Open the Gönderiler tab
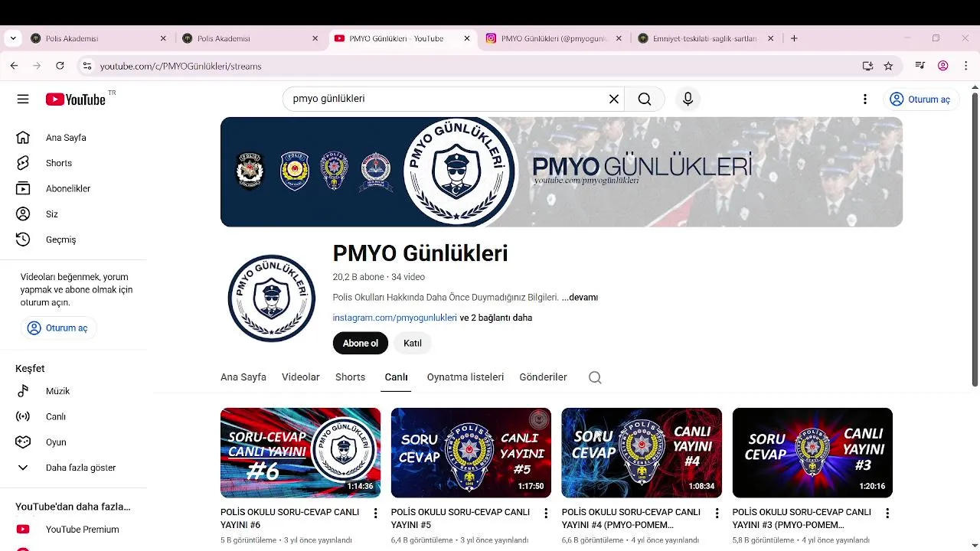 coord(543,377)
